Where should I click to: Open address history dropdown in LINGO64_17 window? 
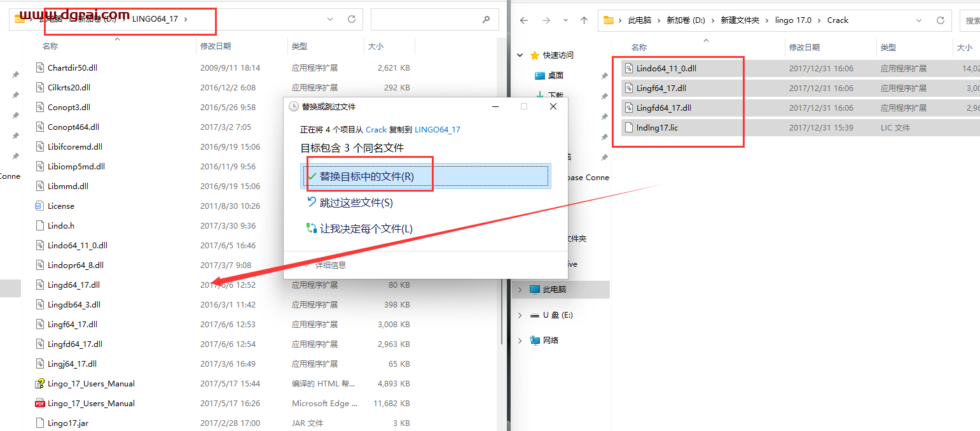pyautogui.click(x=330, y=20)
